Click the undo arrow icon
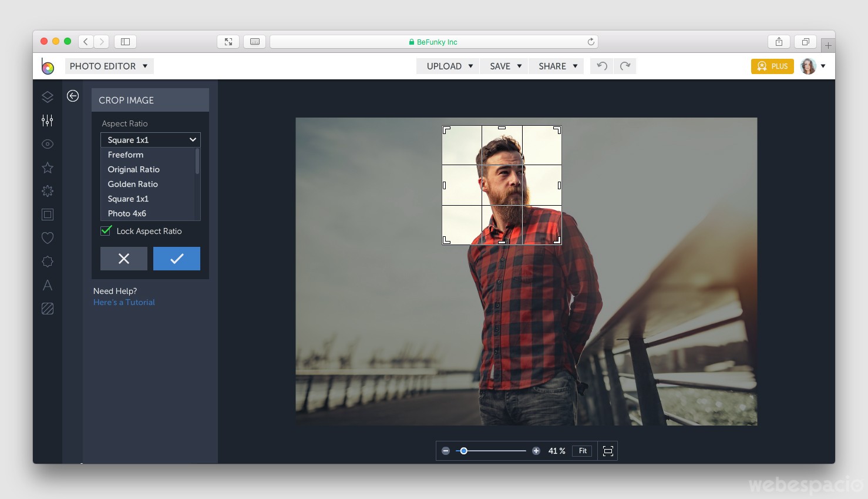This screenshot has height=499, width=868. 601,66
